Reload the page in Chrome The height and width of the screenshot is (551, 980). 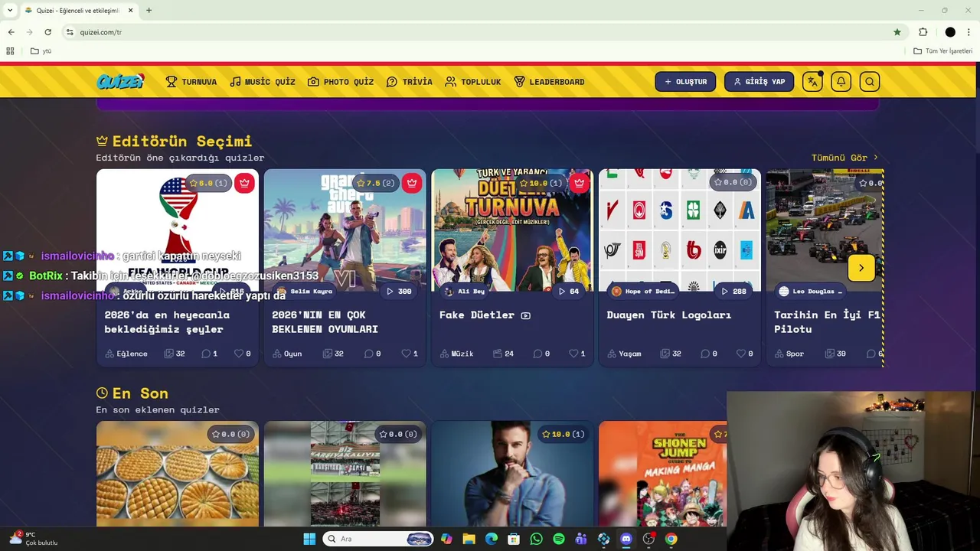click(47, 32)
